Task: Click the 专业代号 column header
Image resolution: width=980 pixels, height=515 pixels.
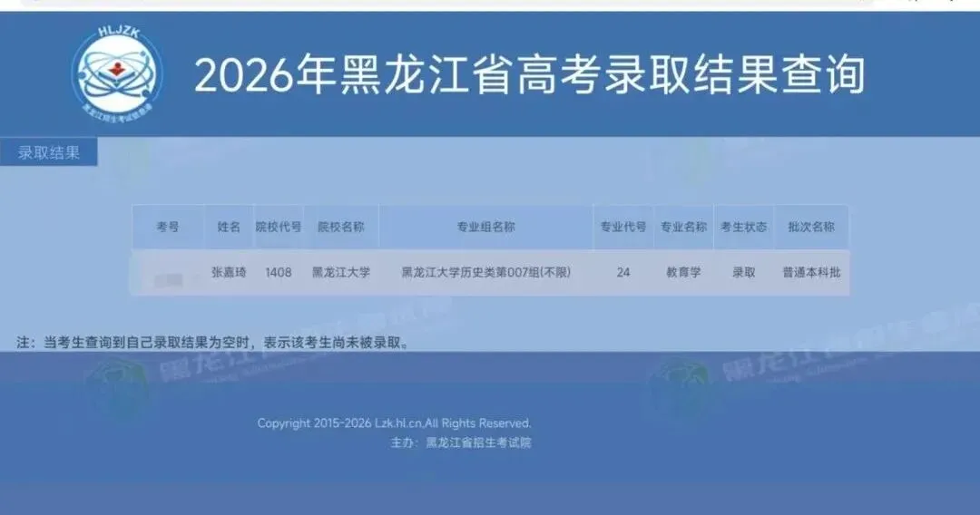Action: [x=623, y=227]
